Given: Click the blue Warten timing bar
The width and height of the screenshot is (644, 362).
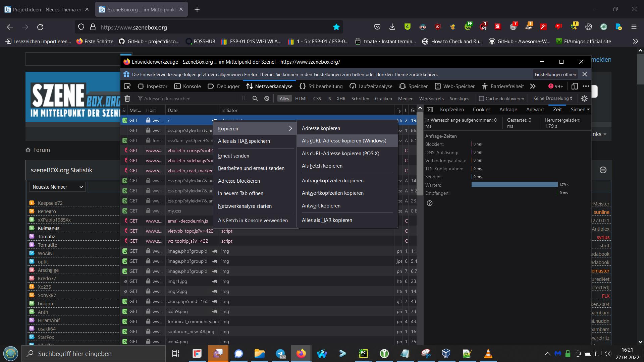Looking at the screenshot, I should pos(515,185).
